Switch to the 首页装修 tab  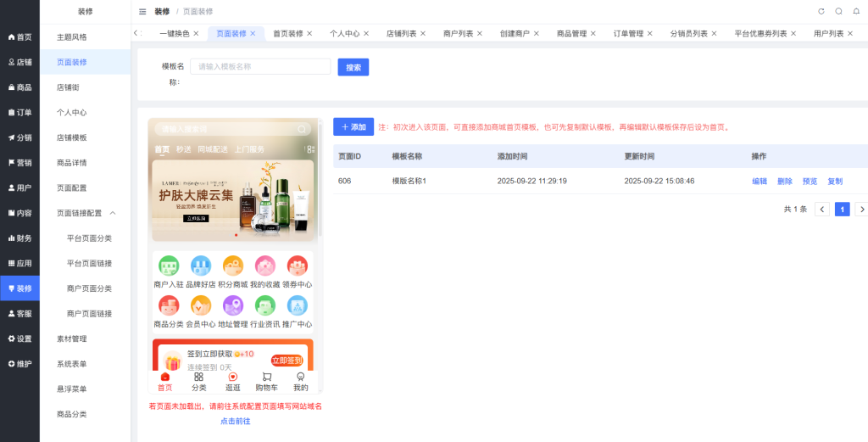click(x=288, y=33)
